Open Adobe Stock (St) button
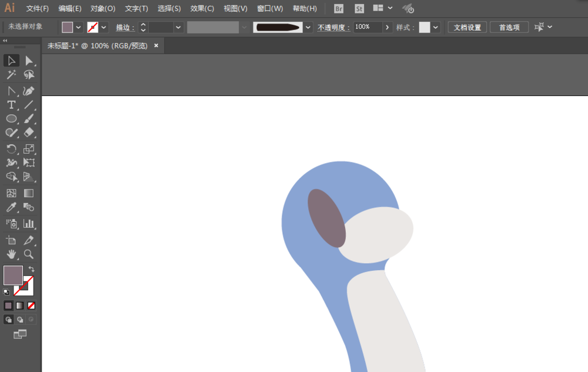 click(359, 8)
